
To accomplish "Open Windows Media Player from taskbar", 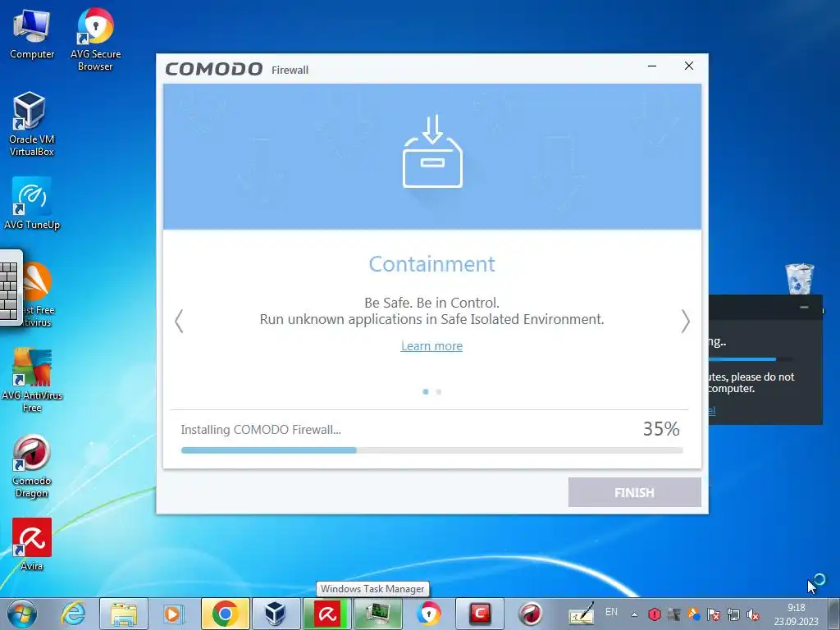I will click(x=173, y=614).
